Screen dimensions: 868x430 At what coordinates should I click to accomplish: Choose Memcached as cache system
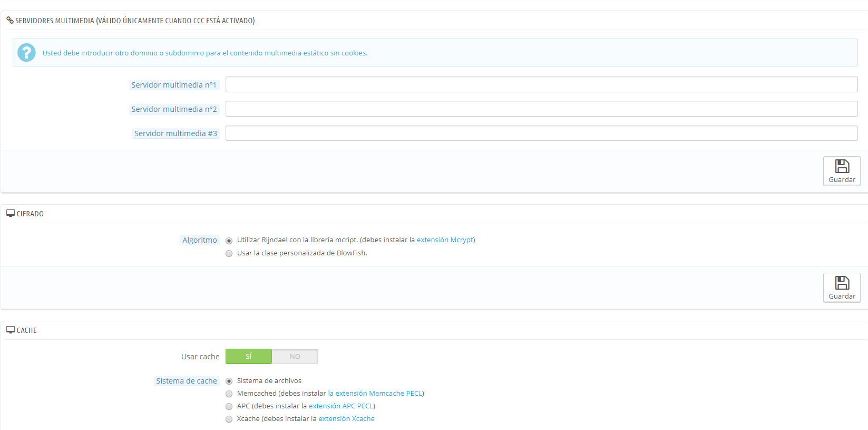[x=229, y=394]
